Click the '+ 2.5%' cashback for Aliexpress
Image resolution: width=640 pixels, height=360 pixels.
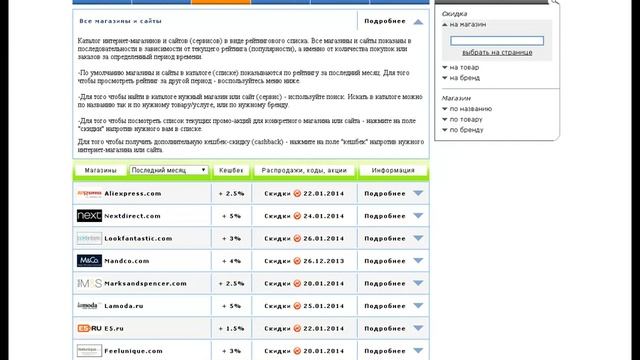(231, 193)
